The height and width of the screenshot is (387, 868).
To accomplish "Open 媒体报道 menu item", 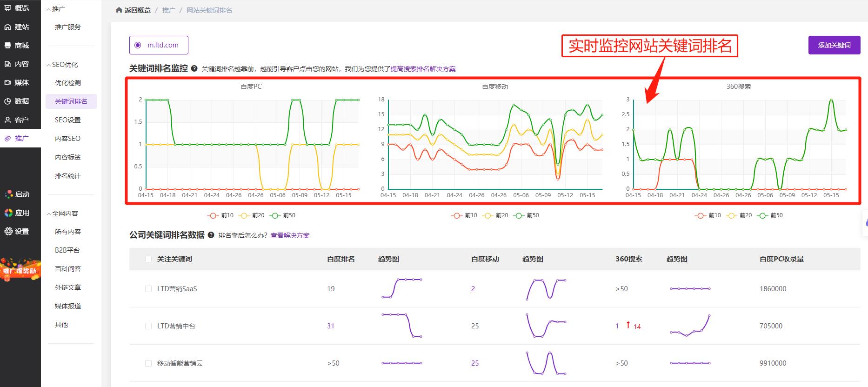I will click(x=68, y=306).
